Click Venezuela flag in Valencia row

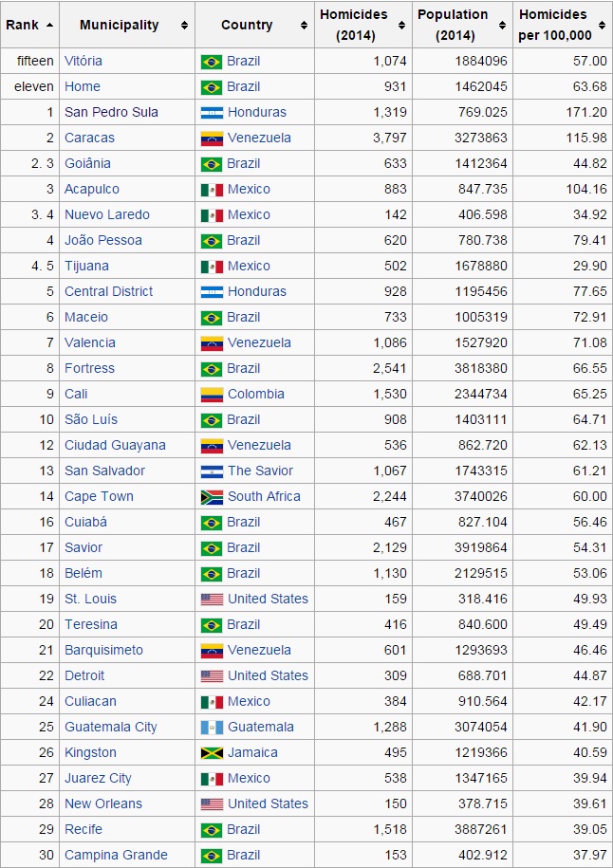[x=213, y=343]
